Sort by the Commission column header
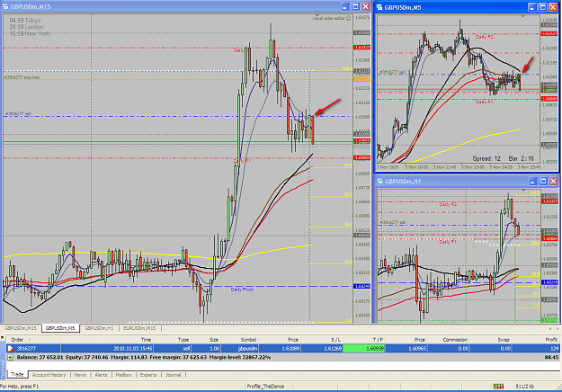562x392 pixels. pyautogui.click(x=449, y=340)
